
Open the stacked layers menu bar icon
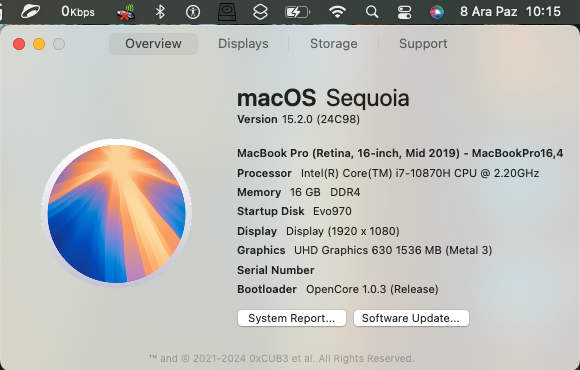click(260, 12)
